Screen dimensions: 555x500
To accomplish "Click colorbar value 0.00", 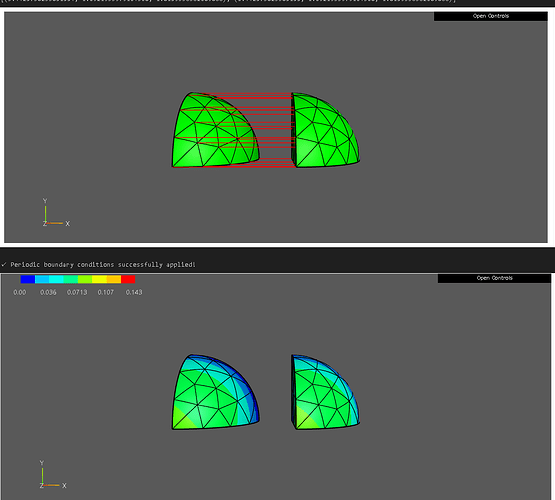I will coord(19,292).
